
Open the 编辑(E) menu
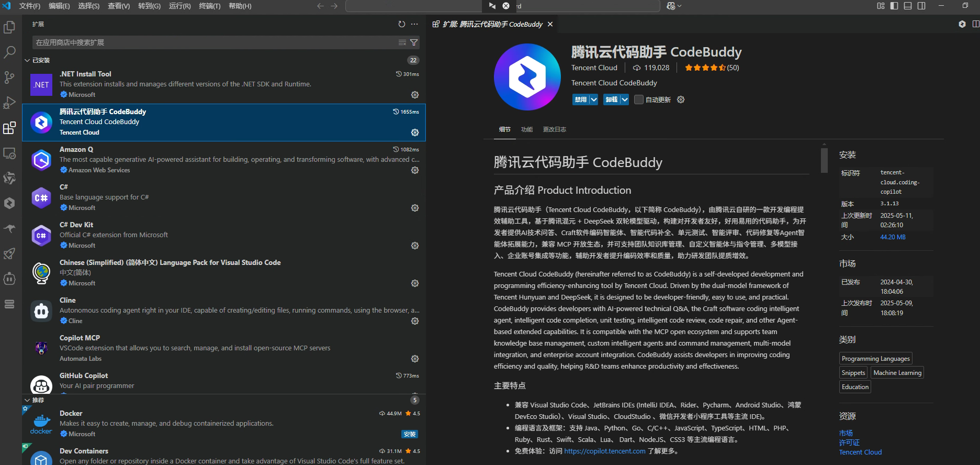59,6
